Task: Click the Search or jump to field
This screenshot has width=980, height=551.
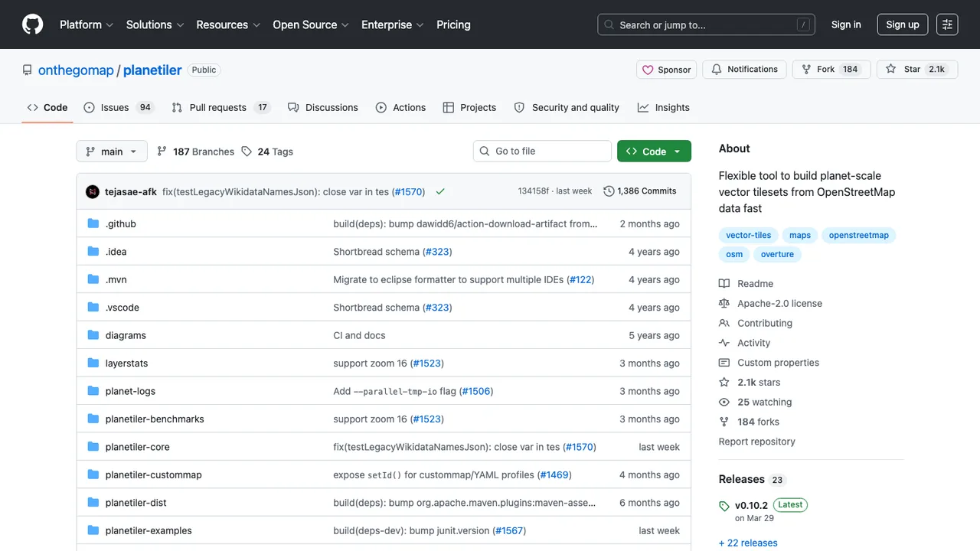Action: [x=706, y=24]
